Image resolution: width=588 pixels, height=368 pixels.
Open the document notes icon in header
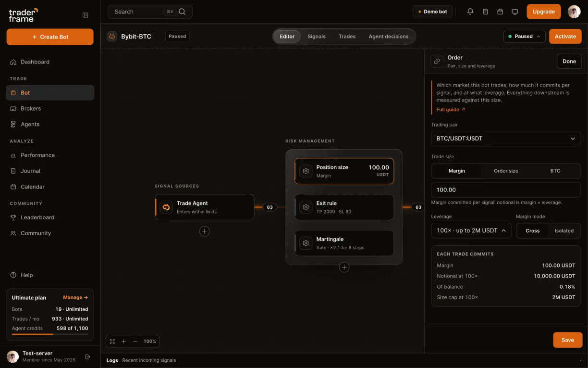click(x=485, y=12)
